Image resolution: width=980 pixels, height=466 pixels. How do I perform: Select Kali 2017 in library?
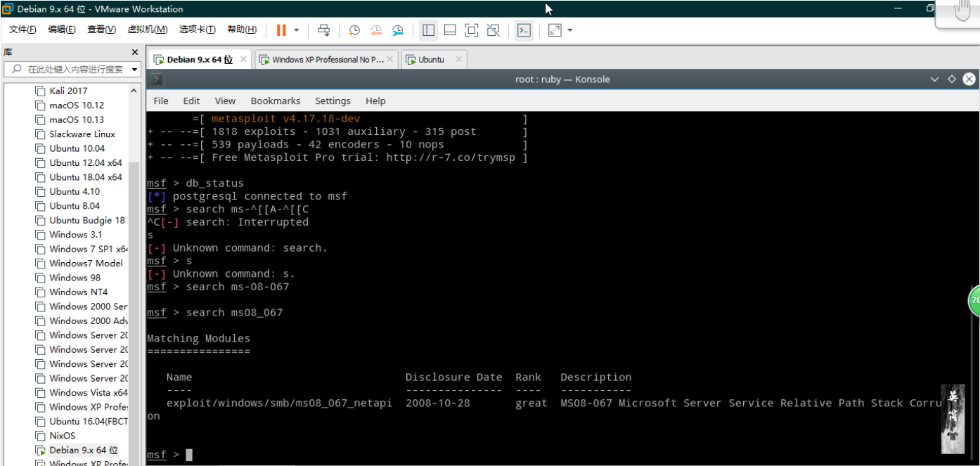click(x=68, y=91)
